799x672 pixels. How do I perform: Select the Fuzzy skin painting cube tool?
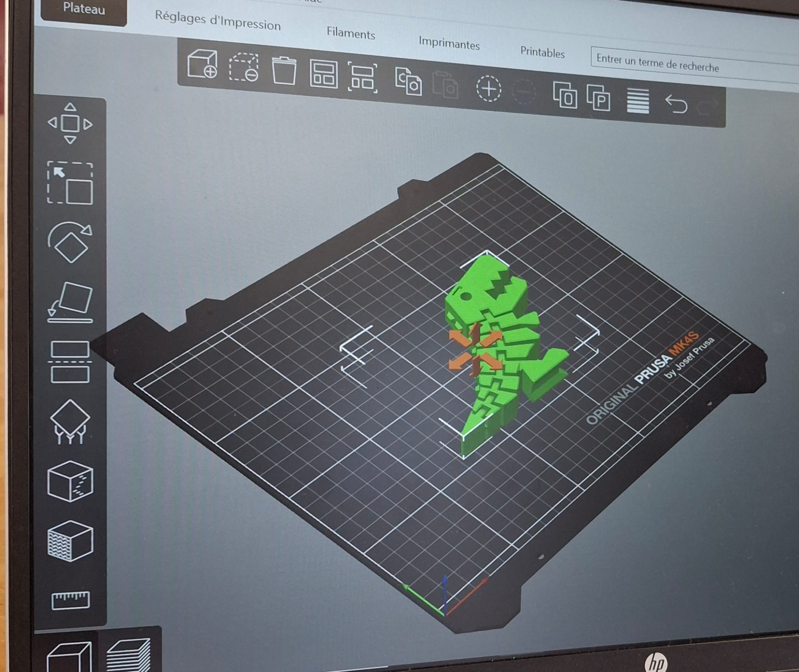point(70,541)
